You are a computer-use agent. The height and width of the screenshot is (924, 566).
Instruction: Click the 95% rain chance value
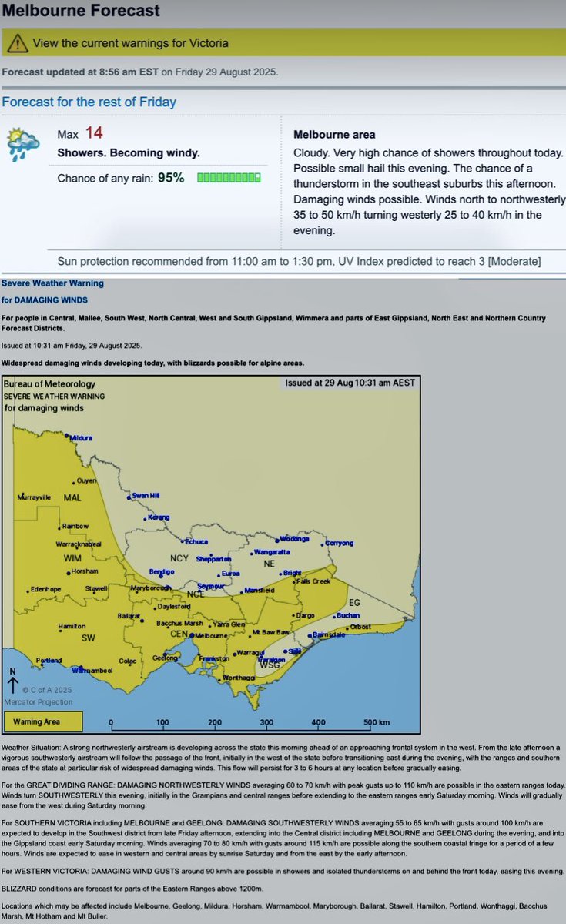pyautogui.click(x=171, y=178)
